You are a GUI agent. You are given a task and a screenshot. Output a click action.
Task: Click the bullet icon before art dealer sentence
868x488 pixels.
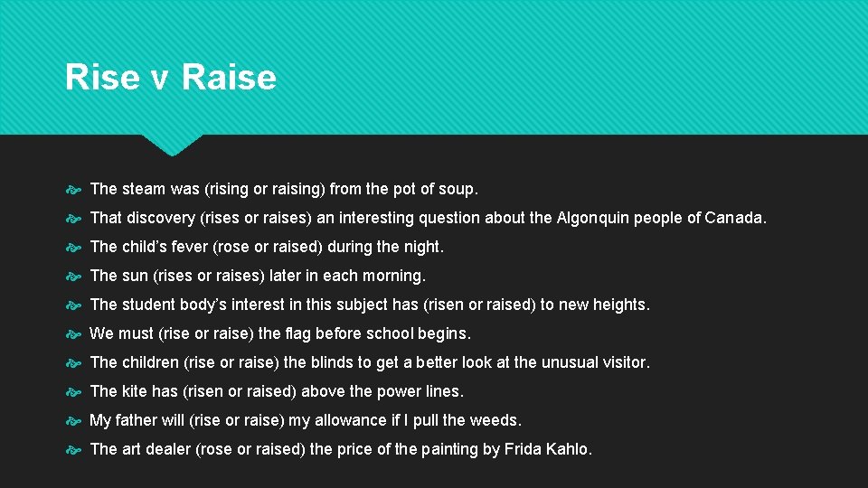tap(73, 450)
